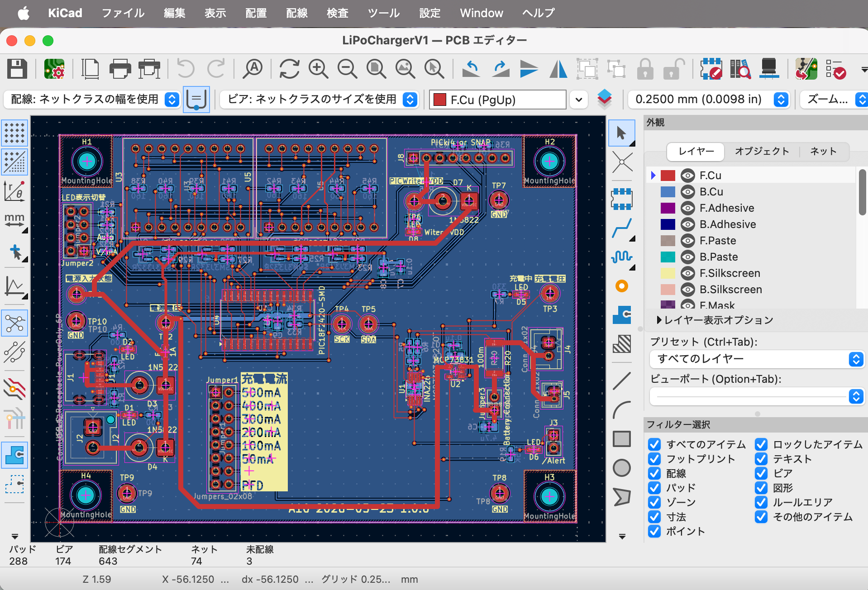This screenshot has width=868, height=590.
Task: Open the ヘルプ menu
Action: coord(539,13)
